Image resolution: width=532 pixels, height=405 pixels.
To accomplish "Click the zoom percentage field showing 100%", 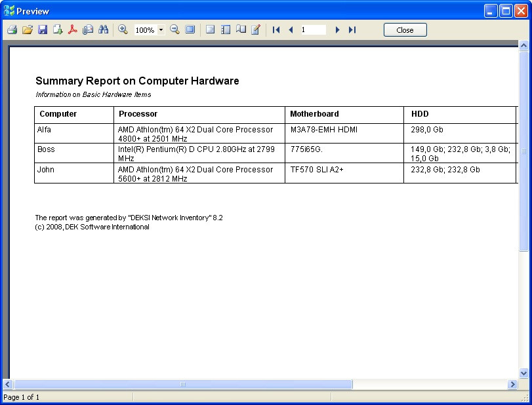I will 146,30.
